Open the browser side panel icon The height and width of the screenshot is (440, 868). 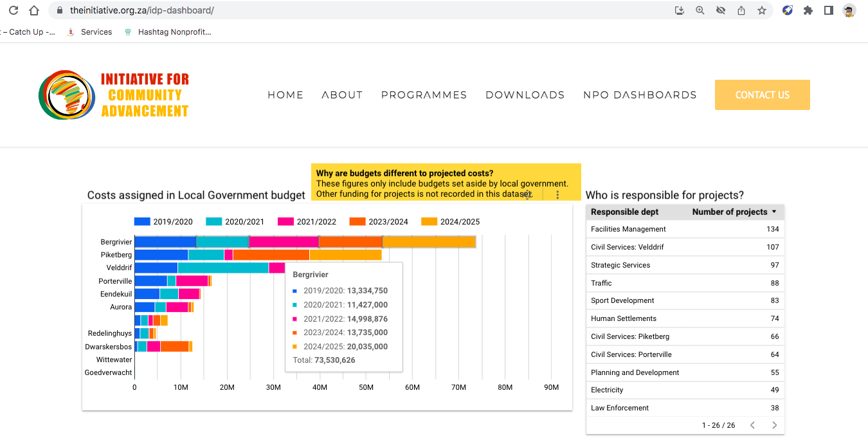tap(829, 10)
